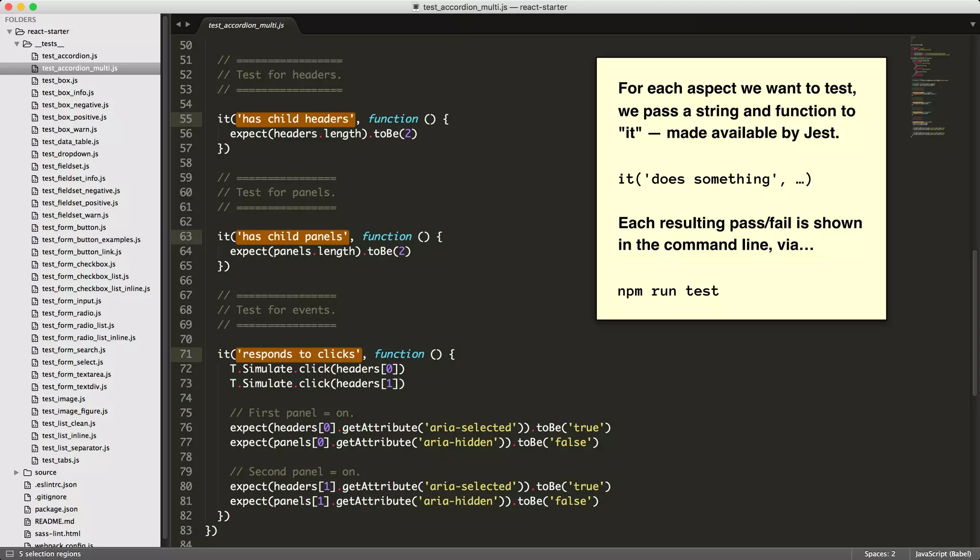980x560 pixels.
Task: Click file icon next to test_list_clean.js
Action: pyautogui.click(x=34, y=424)
